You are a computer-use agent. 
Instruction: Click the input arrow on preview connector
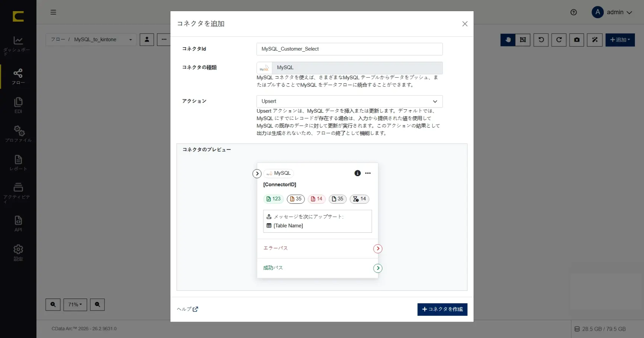point(257,174)
